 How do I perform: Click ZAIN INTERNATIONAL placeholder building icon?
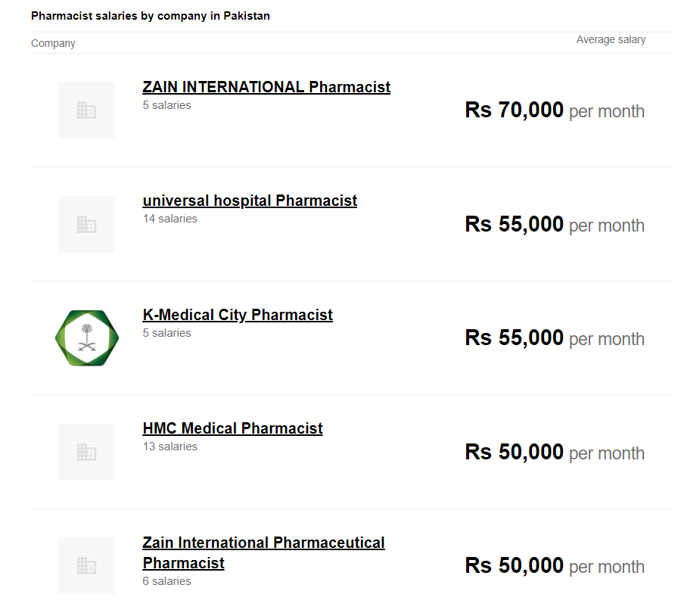coord(87,110)
